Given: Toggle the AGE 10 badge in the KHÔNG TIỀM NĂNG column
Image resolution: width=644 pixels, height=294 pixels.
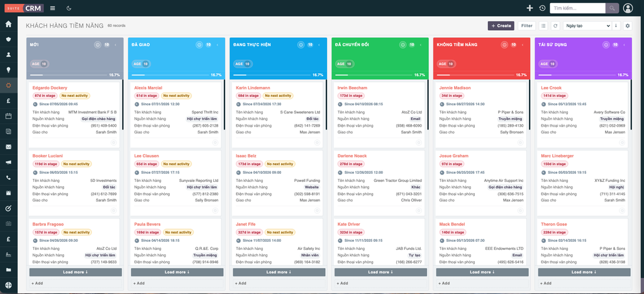Looking at the screenshot, I should tap(445, 64).
